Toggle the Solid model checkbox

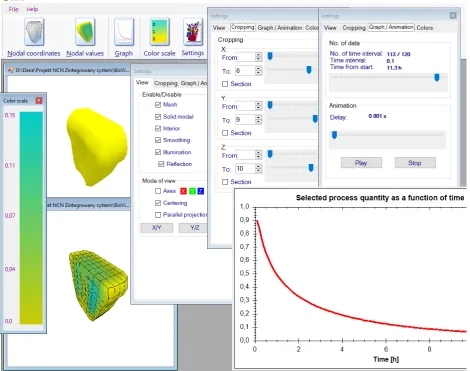tap(158, 117)
